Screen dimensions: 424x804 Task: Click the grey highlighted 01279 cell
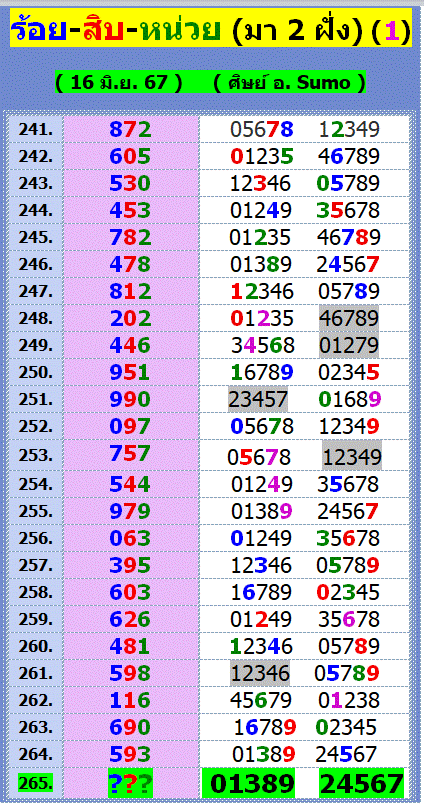(349, 345)
